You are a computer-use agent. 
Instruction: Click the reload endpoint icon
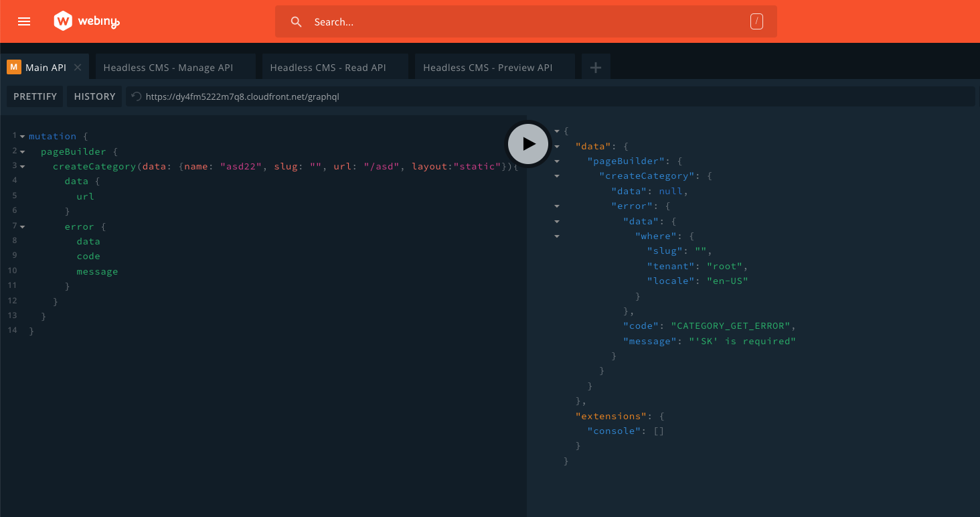(137, 96)
